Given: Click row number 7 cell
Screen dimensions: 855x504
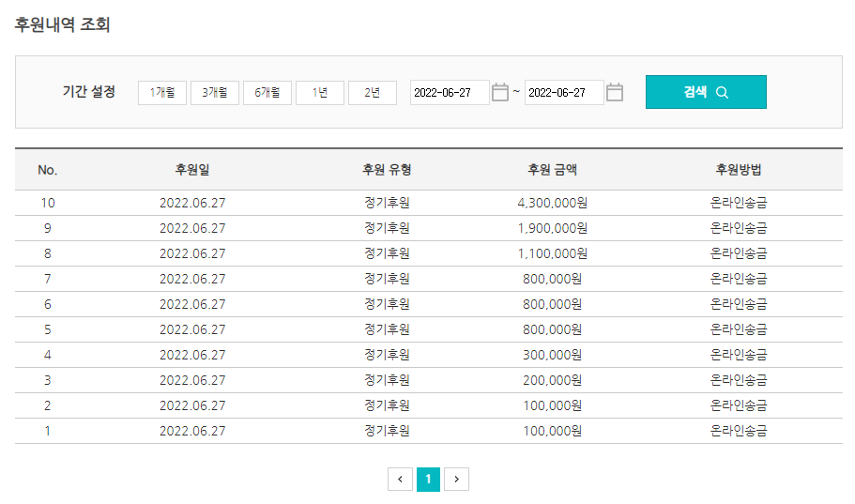Looking at the screenshot, I should click(x=48, y=279).
